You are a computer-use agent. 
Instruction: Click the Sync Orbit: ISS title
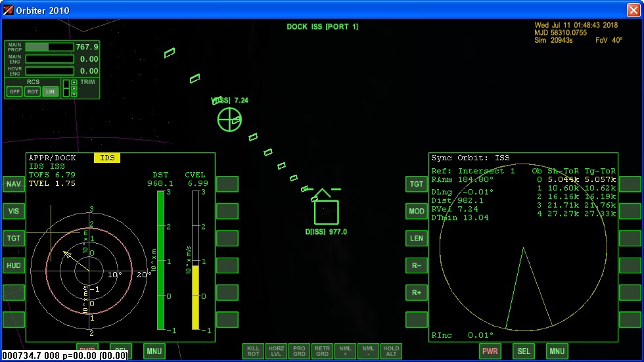[x=471, y=158]
